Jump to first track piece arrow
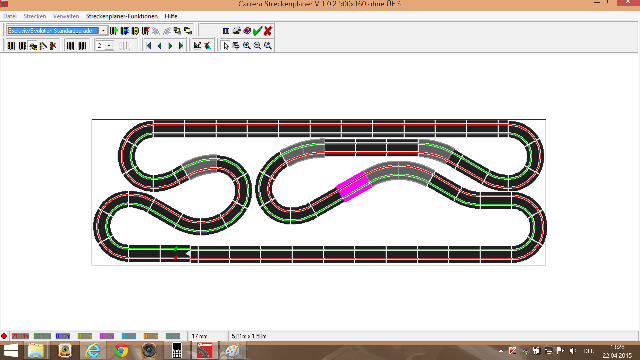The height and width of the screenshot is (360, 640). (x=149, y=46)
